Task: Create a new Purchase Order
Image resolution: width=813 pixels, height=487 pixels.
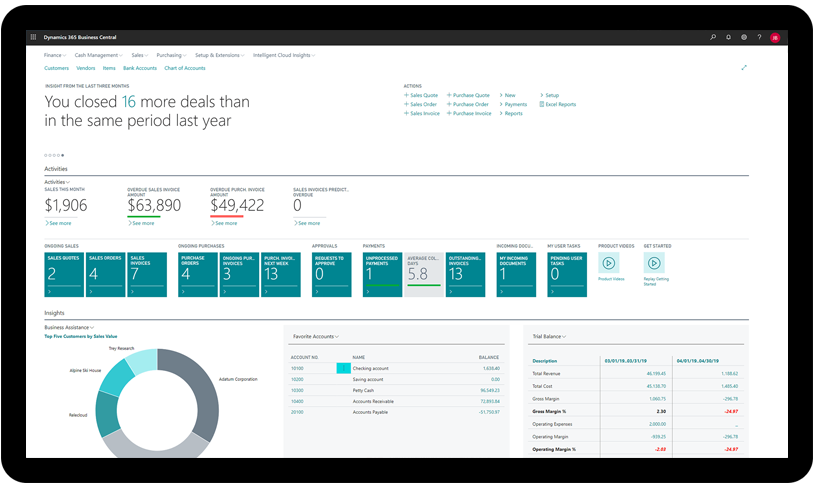Action: pos(468,104)
